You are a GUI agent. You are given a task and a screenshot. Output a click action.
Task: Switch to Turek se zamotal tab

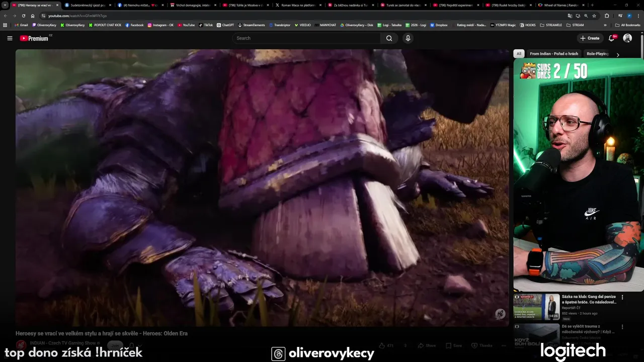pyautogui.click(x=403, y=5)
